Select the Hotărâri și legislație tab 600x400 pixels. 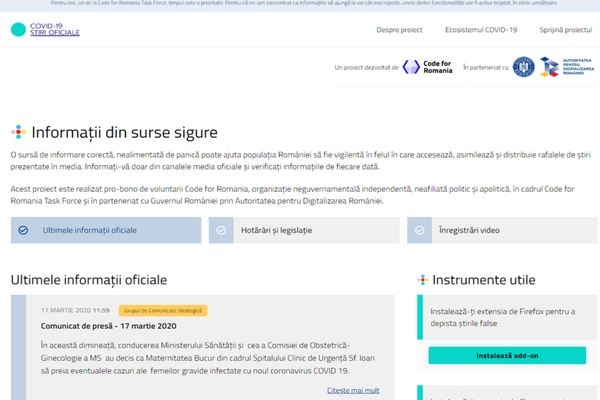(304, 230)
